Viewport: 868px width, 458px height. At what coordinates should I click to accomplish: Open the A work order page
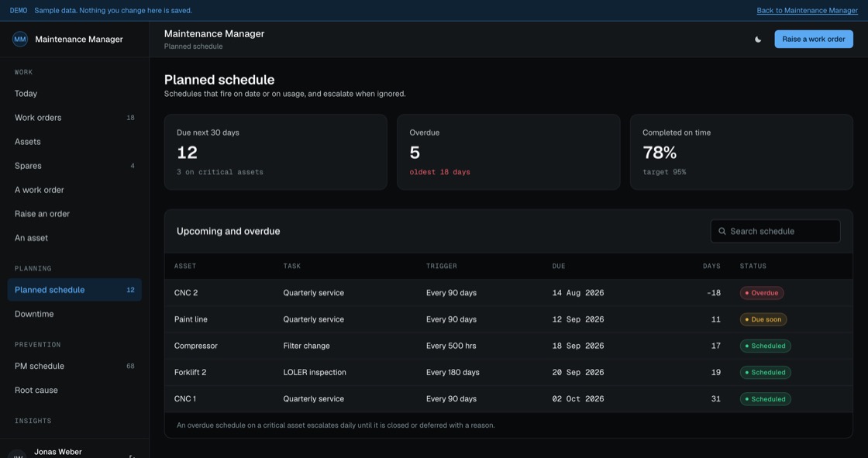click(74, 190)
